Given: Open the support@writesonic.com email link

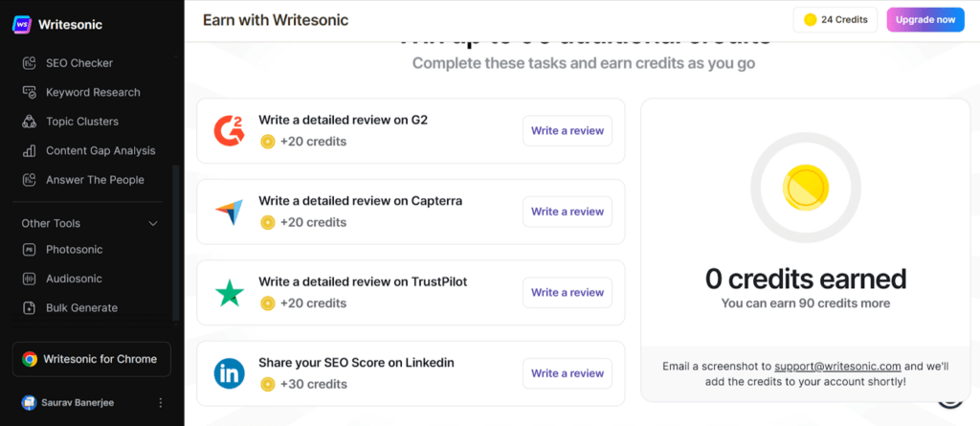Looking at the screenshot, I should point(837,367).
